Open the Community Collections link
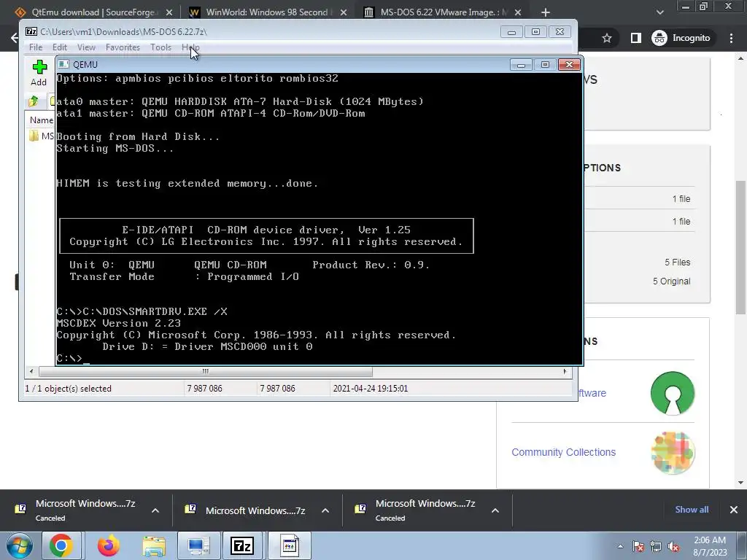The width and height of the screenshot is (747, 560). pyautogui.click(x=564, y=452)
